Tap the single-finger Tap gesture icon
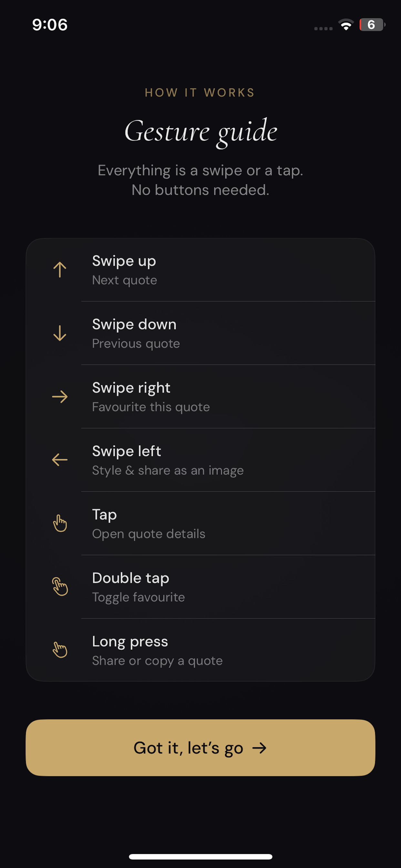401x868 pixels. 60,523
